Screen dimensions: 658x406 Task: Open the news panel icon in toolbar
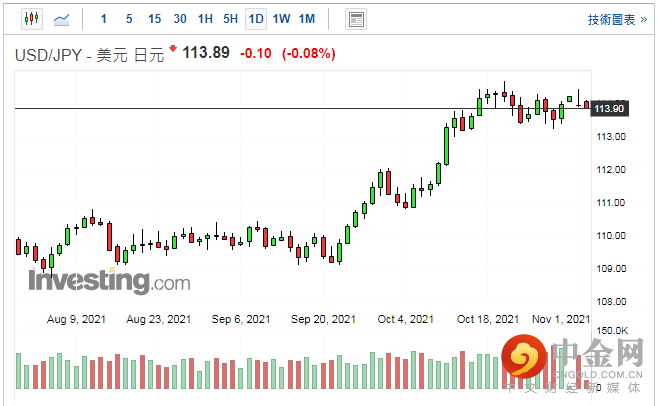(x=355, y=19)
